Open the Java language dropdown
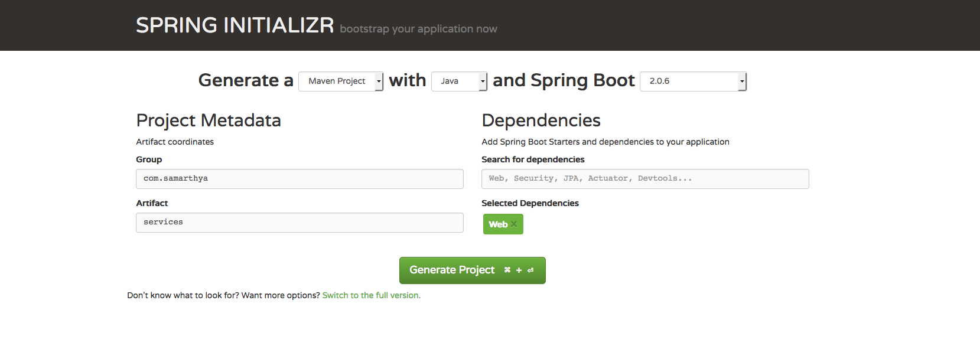Screen dimensions: 980x349 [x=459, y=81]
